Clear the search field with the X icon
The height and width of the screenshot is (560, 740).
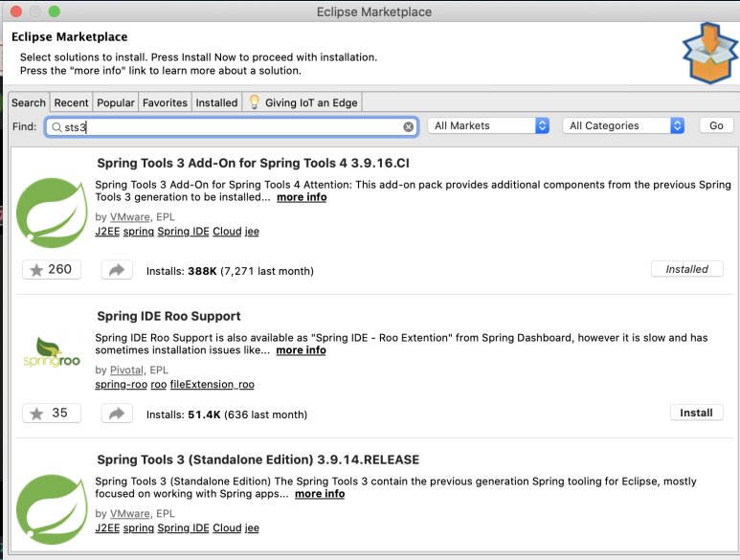[x=408, y=127]
